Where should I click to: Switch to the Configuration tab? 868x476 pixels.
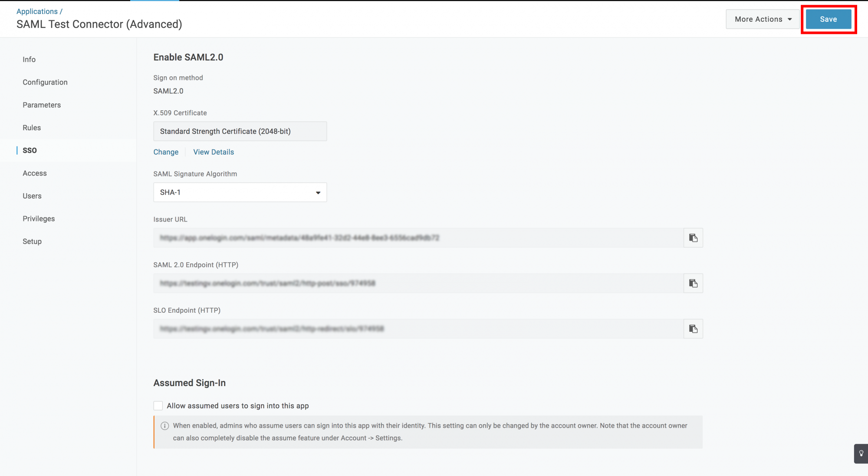[x=45, y=82]
